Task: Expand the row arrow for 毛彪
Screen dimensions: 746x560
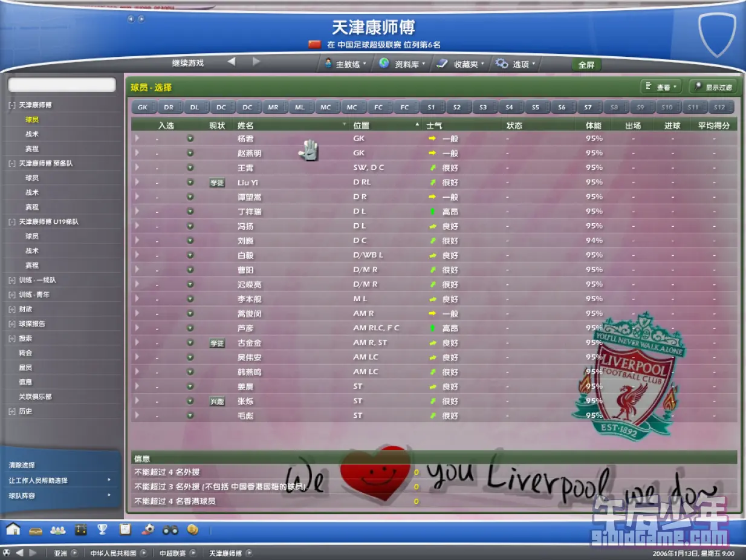Action: coord(137,415)
